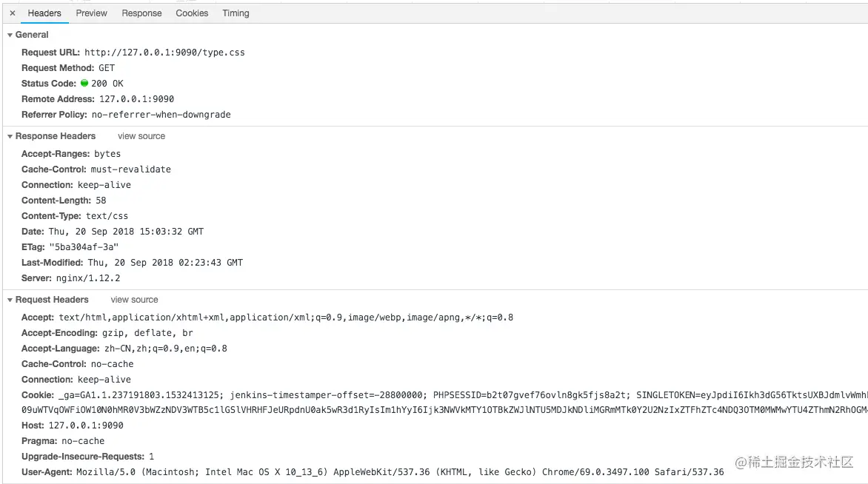Click the Content-Type text/css value

tap(109, 216)
